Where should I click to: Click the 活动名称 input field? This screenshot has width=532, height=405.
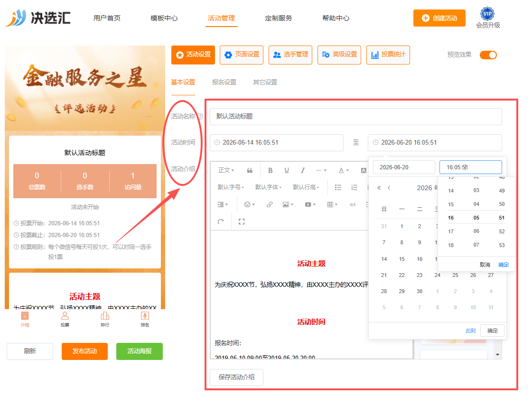click(x=355, y=117)
